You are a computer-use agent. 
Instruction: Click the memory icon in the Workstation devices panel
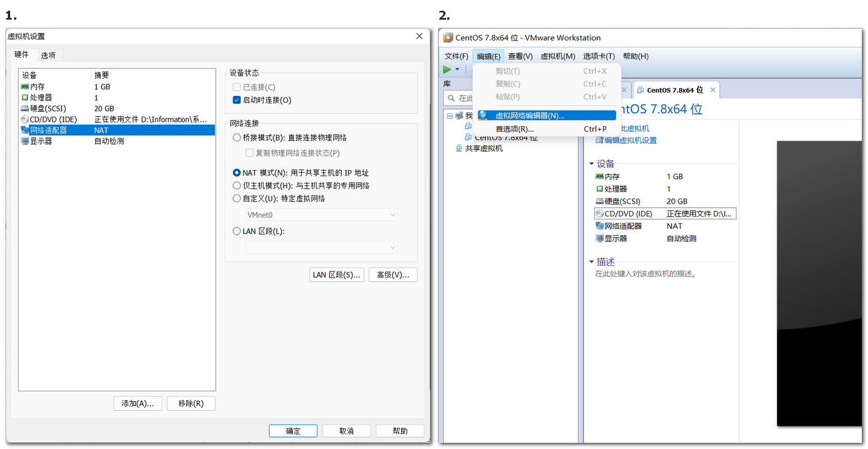point(599,177)
